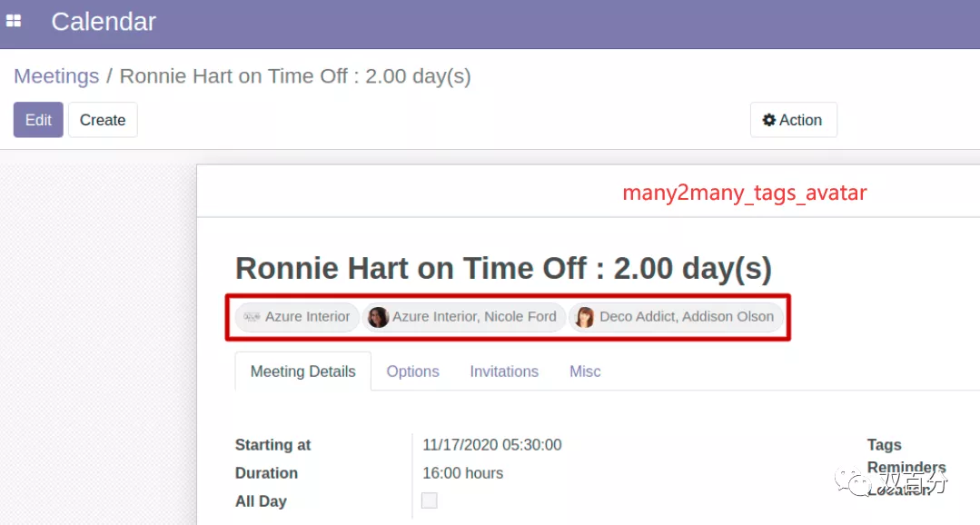Go back via the Meetings breadcrumb
The image size is (980, 525).
[x=56, y=75]
